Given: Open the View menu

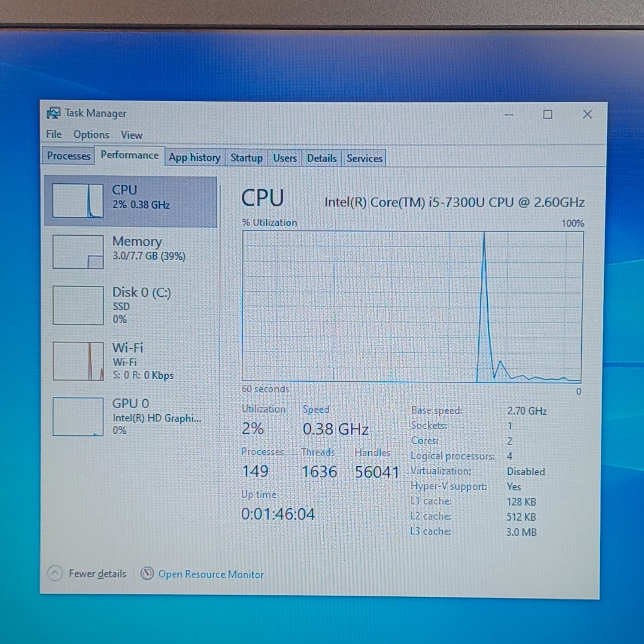Looking at the screenshot, I should pyautogui.click(x=131, y=135).
